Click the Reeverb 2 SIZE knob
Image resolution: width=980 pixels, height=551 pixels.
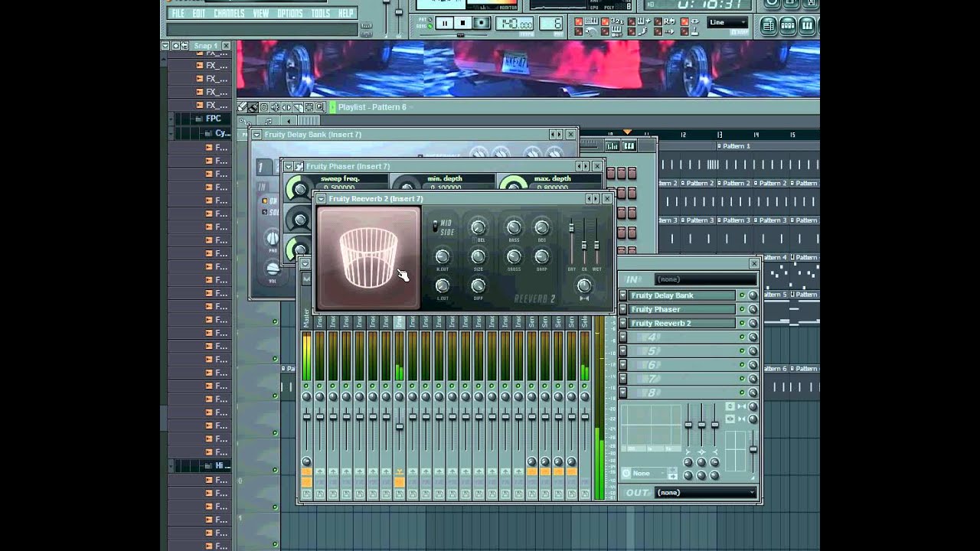pyautogui.click(x=479, y=256)
